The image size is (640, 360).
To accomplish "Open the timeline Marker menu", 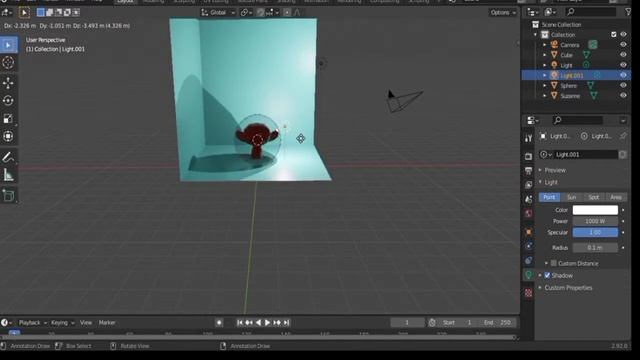I will coord(107,323).
